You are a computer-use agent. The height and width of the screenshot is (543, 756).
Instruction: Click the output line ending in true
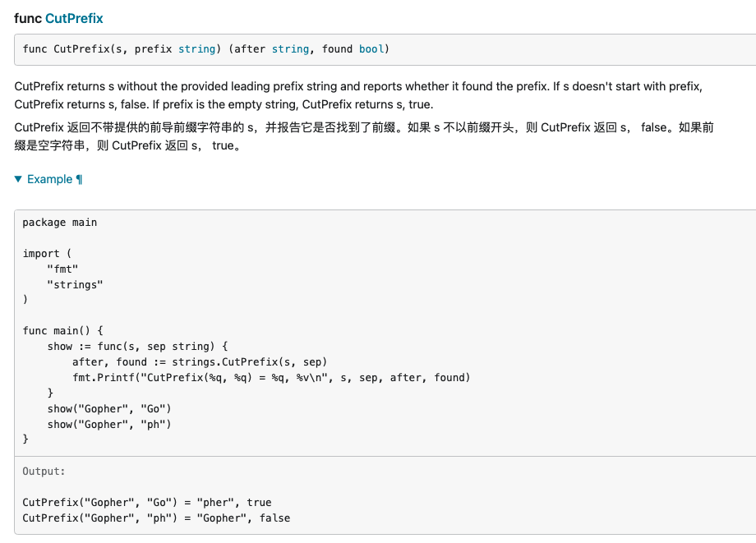click(x=146, y=503)
